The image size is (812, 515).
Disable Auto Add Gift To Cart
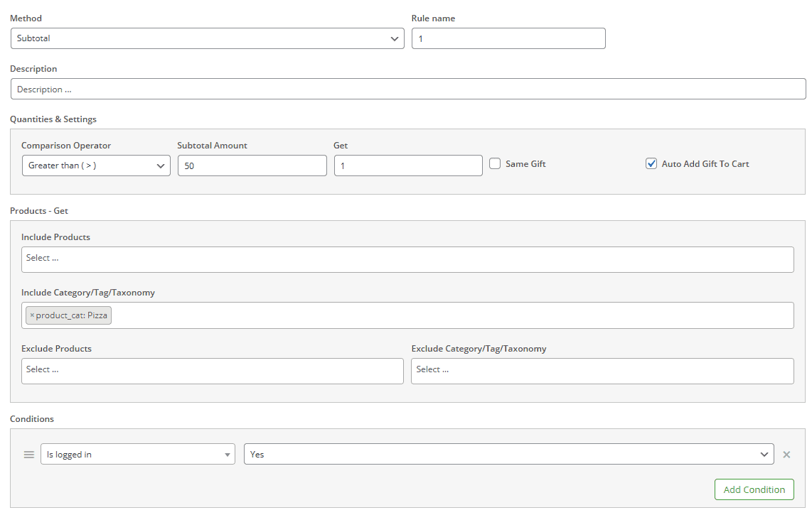651,163
